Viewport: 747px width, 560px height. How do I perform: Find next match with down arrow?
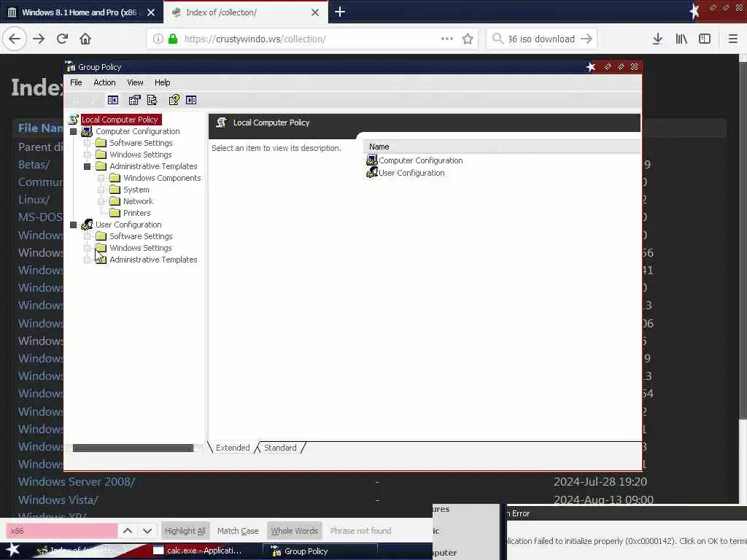pos(147,531)
